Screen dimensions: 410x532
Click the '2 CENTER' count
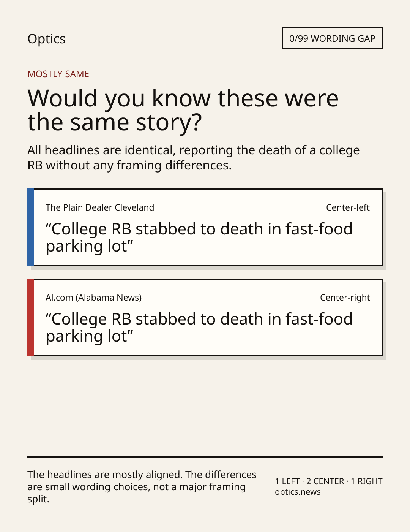(x=325, y=481)
